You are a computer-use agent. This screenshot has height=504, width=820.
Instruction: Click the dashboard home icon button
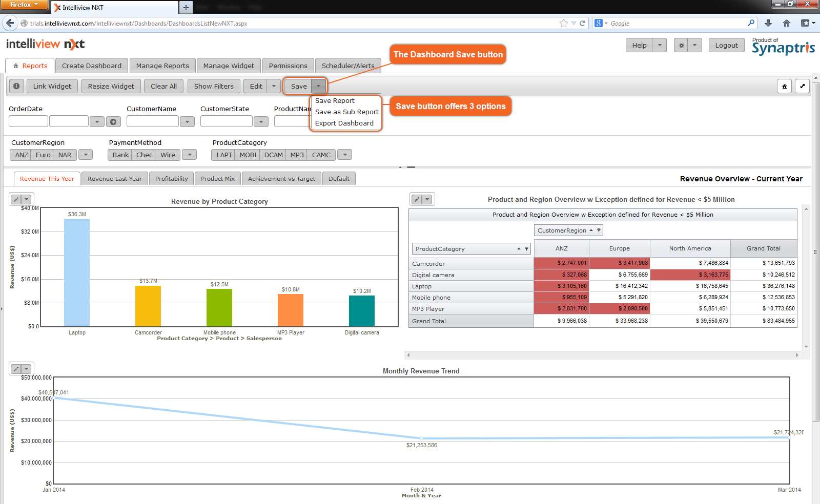(784, 86)
